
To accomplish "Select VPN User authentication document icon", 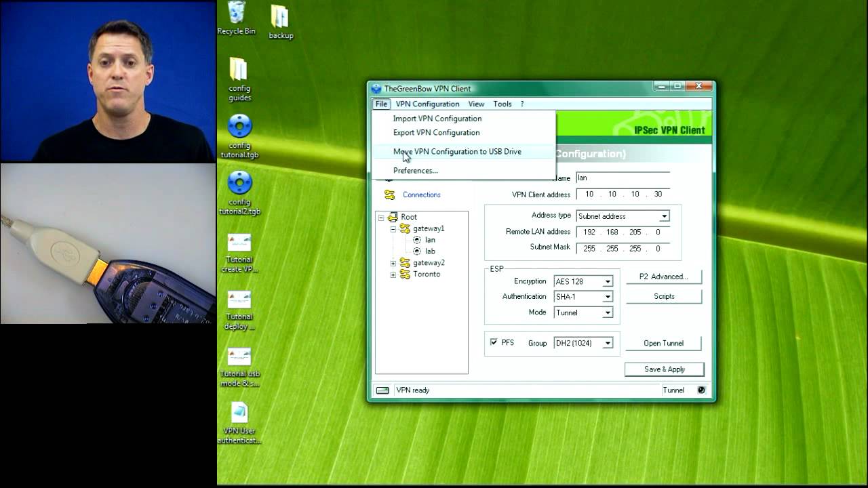I will pos(239,423).
